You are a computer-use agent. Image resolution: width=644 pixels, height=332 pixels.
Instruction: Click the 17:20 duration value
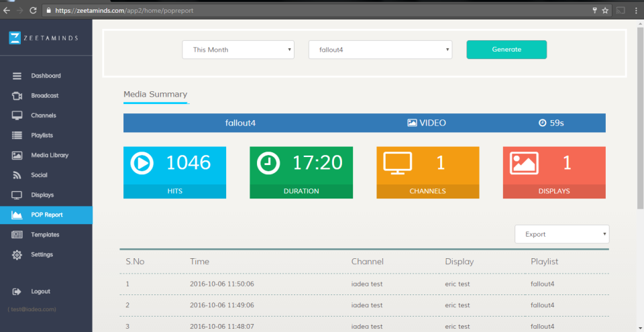tap(317, 163)
